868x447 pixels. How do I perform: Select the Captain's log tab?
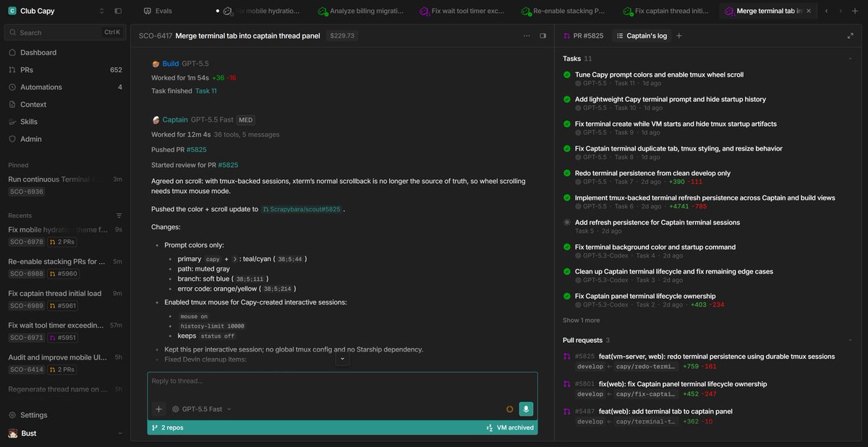642,35
